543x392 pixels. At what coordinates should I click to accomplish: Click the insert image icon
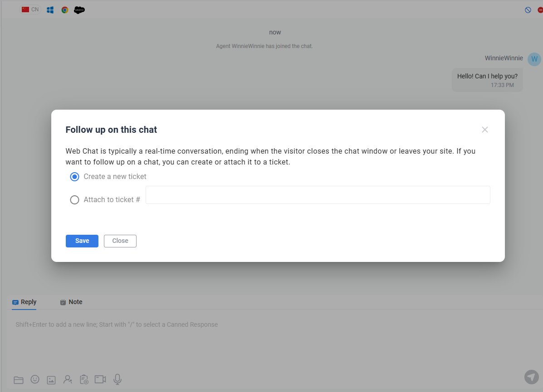pos(51,380)
